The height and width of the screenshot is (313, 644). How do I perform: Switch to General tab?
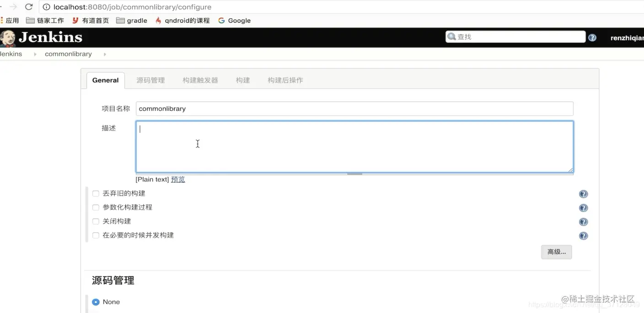[105, 80]
